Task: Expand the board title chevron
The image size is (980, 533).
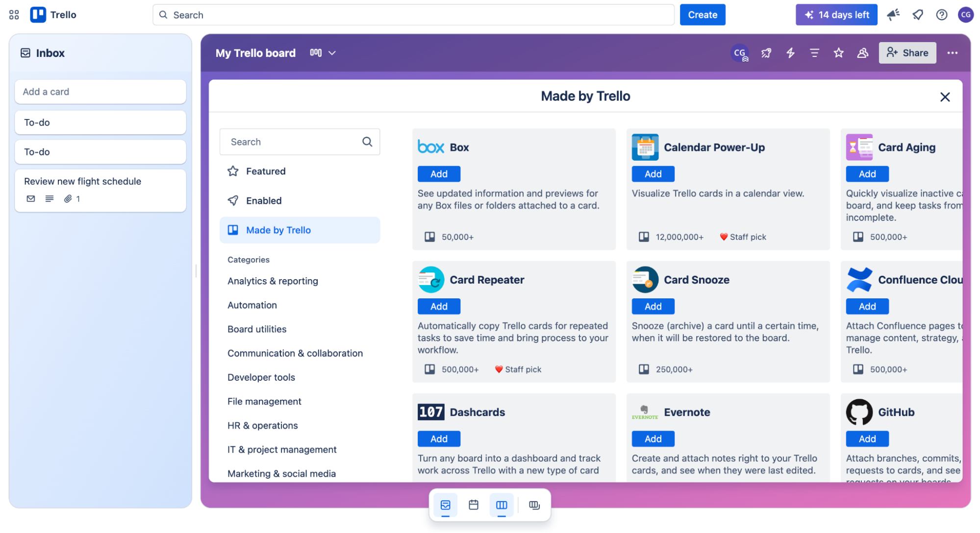Action: [x=332, y=53]
